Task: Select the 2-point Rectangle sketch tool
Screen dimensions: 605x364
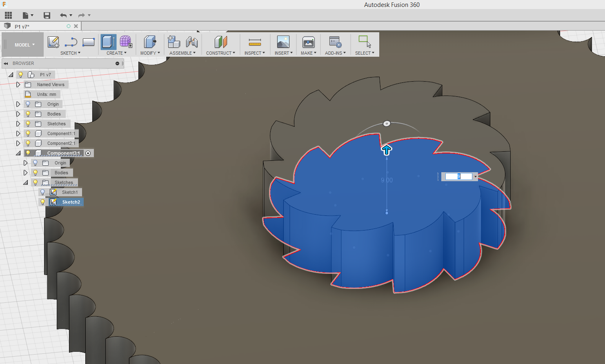Action: click(89, 42)
